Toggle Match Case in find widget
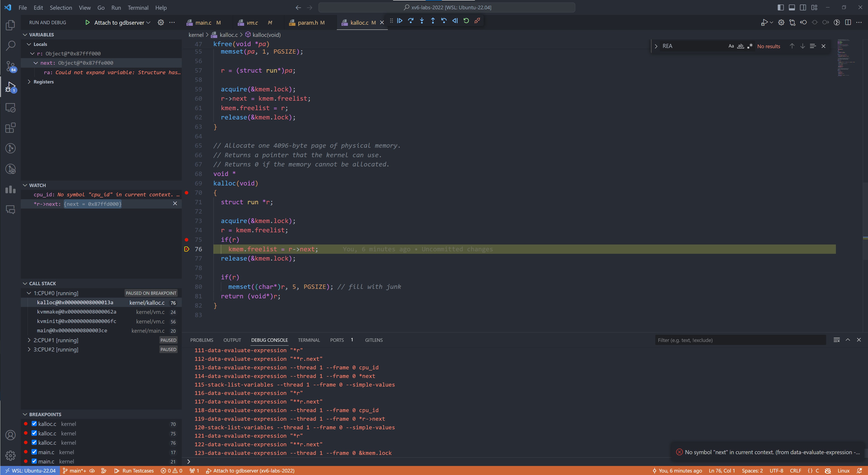The image size is (868, 475). pyautogui.click(x=731, y=46)
